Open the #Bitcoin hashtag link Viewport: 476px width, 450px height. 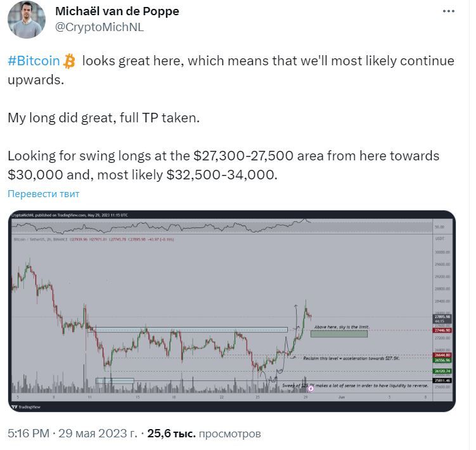[34, 61]
